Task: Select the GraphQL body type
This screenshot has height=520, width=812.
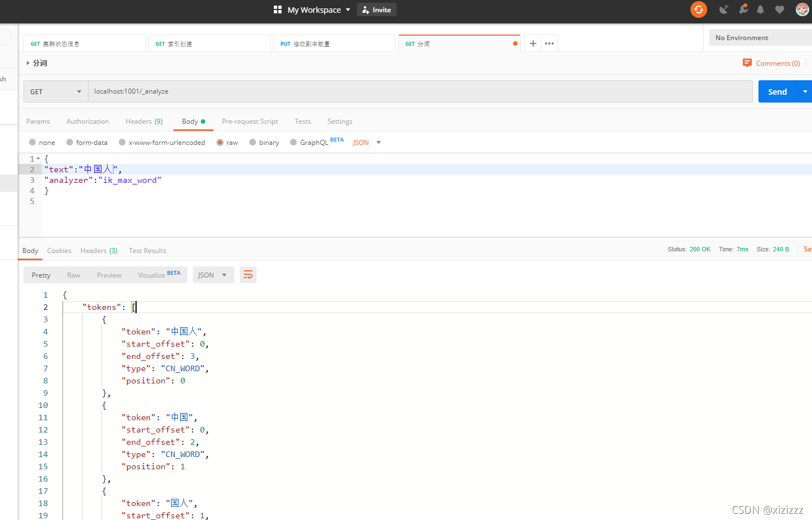Action: pos(293,142)
